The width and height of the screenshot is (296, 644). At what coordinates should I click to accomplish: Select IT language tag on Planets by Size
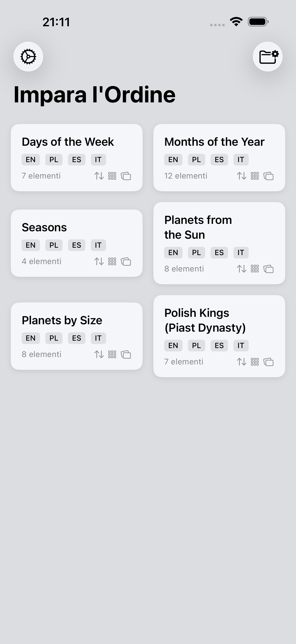[x=98, y=338]
